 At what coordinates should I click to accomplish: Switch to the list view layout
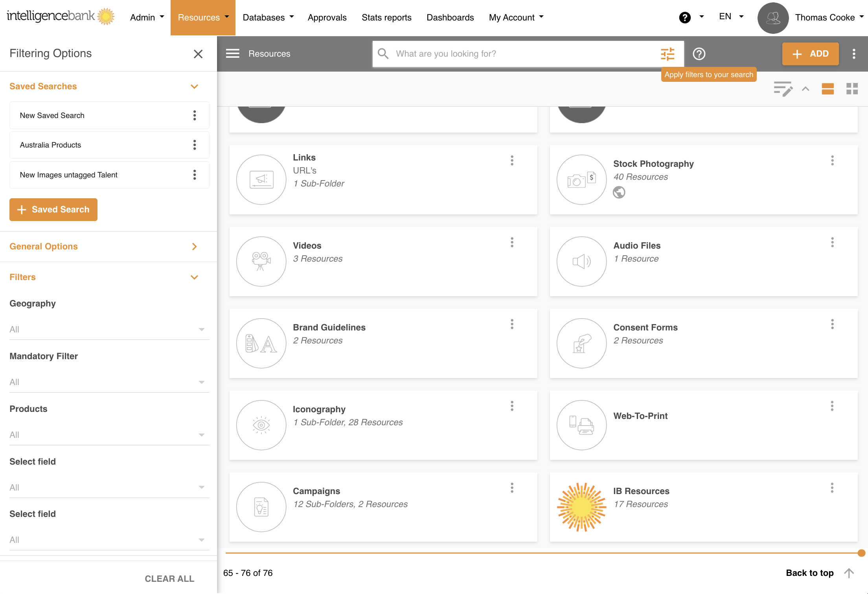(x=828, y=89)
